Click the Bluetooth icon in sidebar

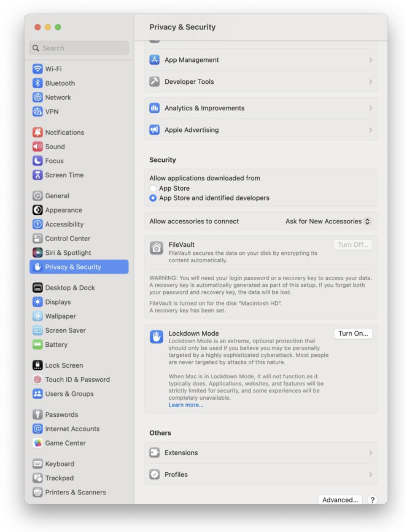point(37,83)
